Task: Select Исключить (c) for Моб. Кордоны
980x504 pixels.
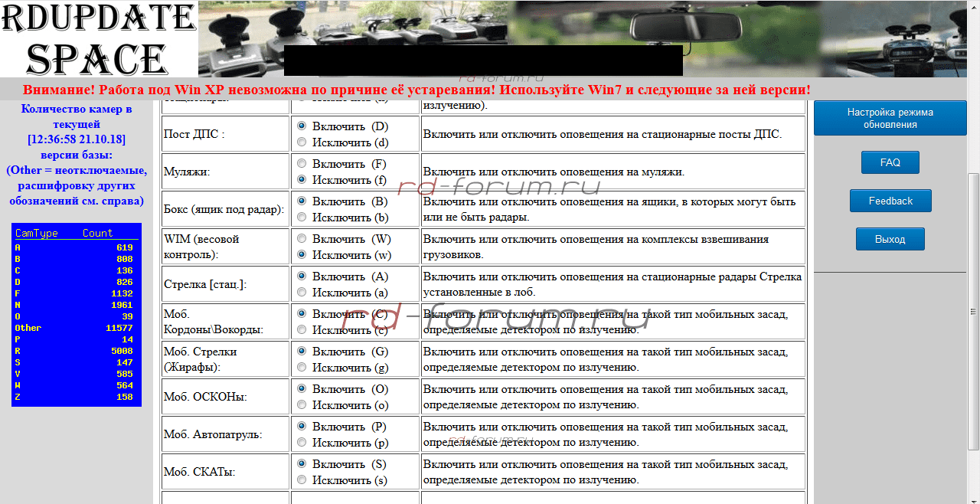Action: pyautogui.click(x=302, y=329)
